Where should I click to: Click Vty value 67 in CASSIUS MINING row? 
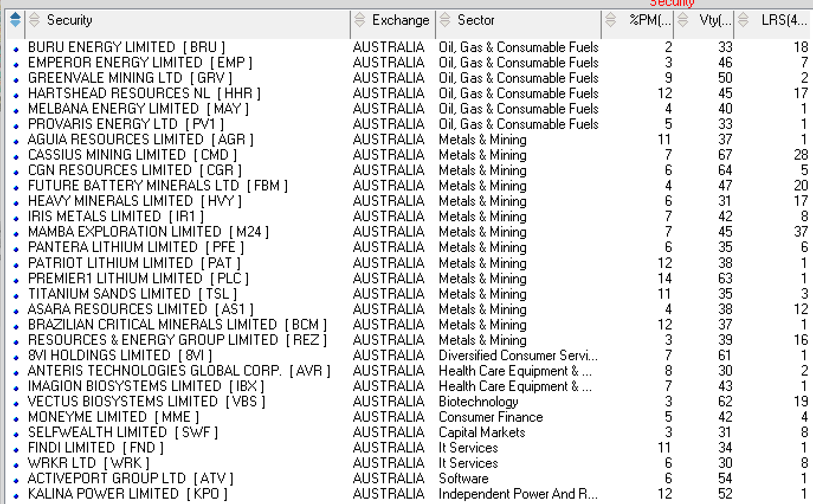725,155
